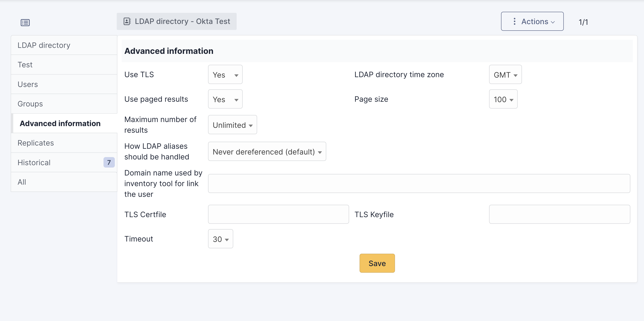Open the Use TLS Yes dropdown
This screenshot has height=321, width=644.
225,75
